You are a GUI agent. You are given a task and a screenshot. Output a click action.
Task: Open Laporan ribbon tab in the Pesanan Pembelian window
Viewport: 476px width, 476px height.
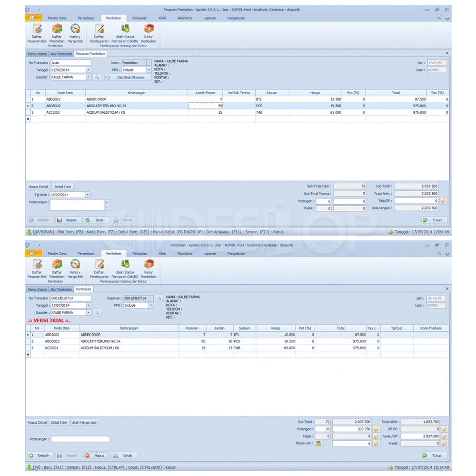tap(209, 18)
